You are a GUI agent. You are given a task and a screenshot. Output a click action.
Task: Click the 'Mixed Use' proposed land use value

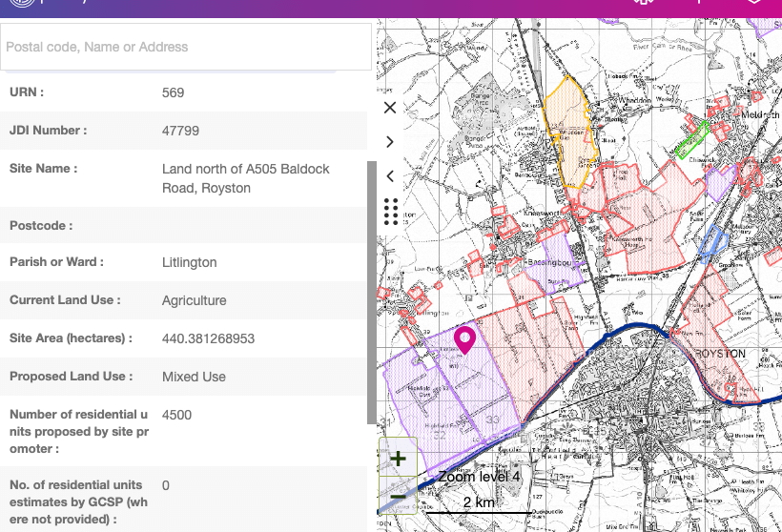click(x=194, y=377)
